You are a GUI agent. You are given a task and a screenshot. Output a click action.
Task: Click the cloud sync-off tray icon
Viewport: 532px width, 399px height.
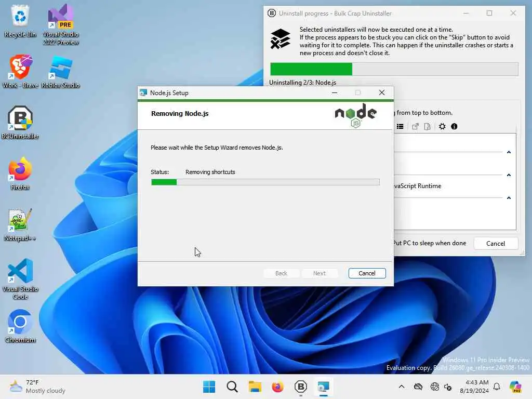[418, 387]
